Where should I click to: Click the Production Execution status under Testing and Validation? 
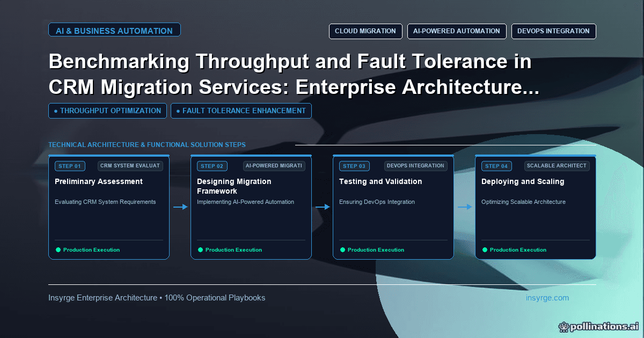coord(372,250)
